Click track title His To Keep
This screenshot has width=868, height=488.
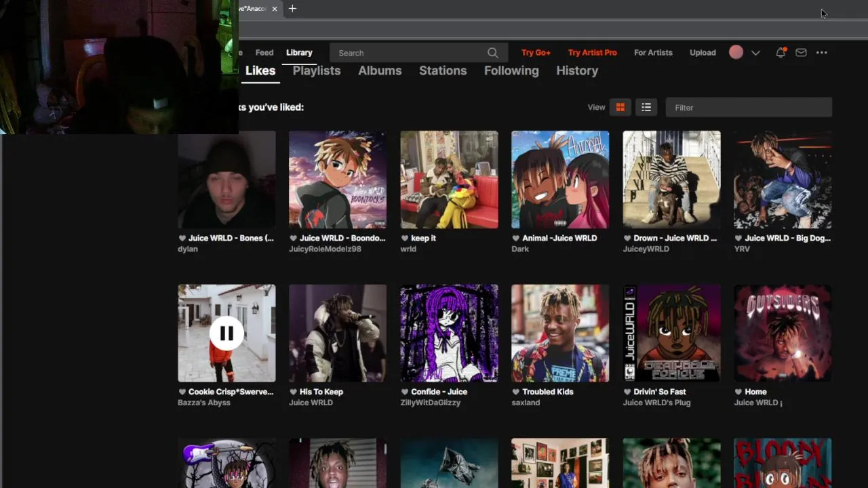click(x=321, y=392)
